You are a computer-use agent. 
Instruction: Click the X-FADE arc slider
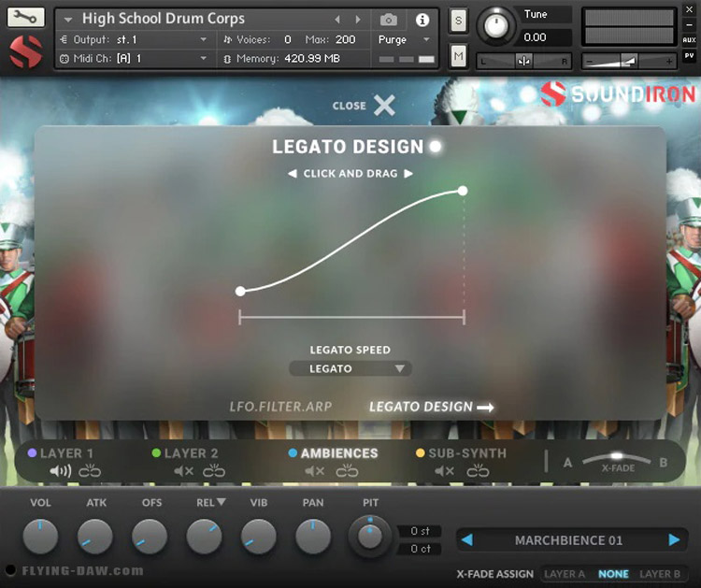point(617,458)
